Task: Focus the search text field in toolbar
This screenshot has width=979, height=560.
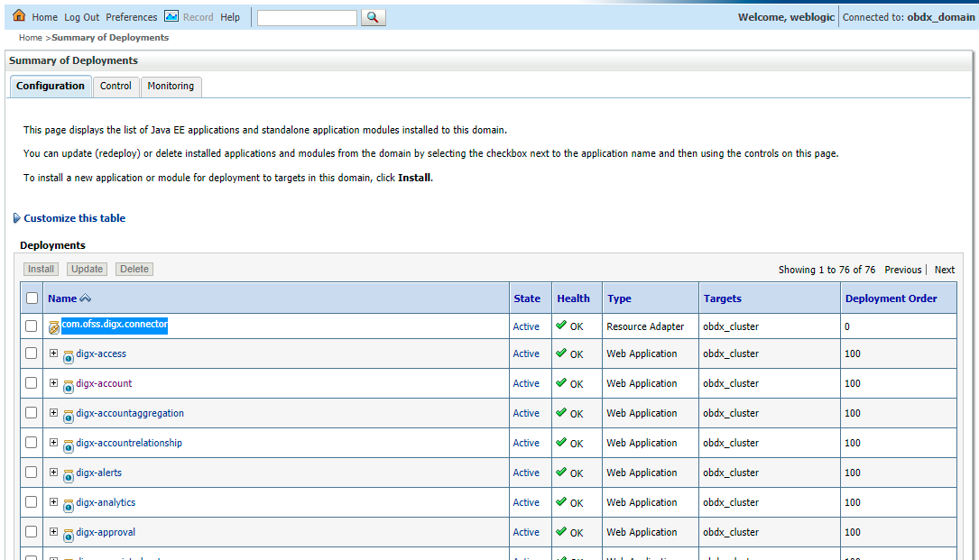Action: 307,17
